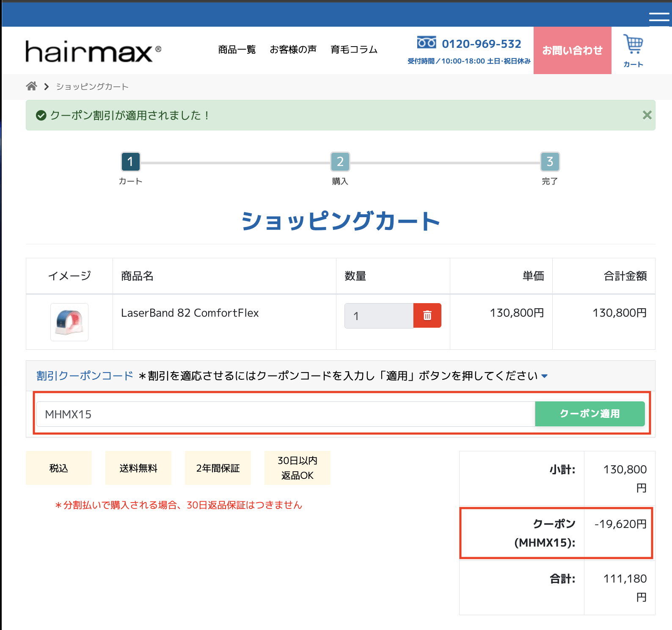Click the 送料無料 badge
This screenshot has width=672, height=630.
(x=138, y=468)
